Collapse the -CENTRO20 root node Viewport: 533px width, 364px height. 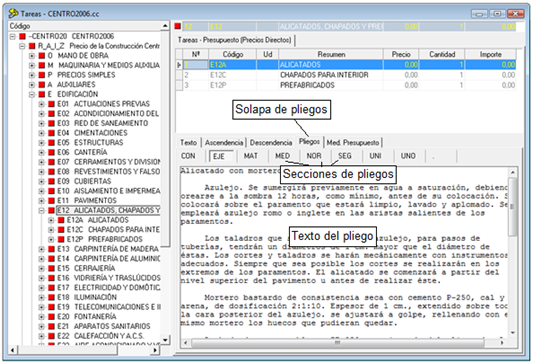coord(13,36)
